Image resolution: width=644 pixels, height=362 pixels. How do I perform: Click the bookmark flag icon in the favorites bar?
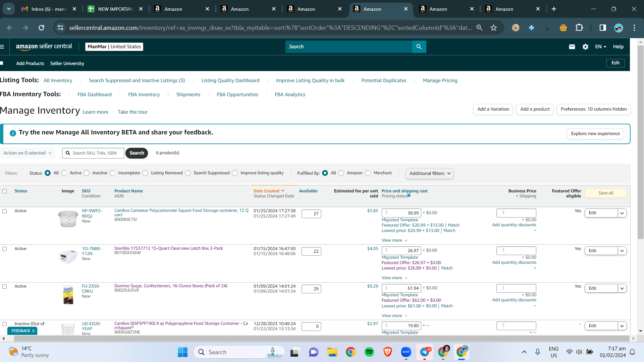pos(2,63)
